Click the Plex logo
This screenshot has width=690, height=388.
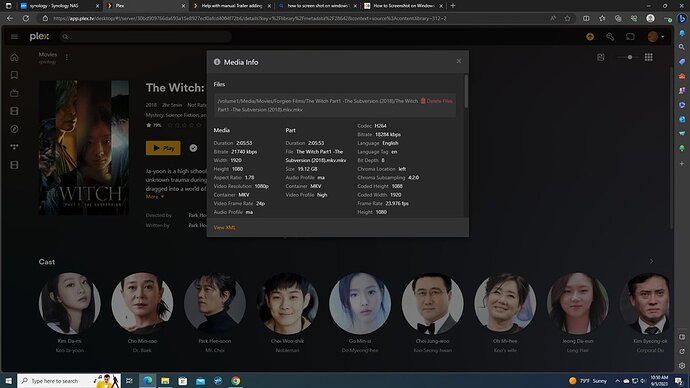[x=39, y=37]
